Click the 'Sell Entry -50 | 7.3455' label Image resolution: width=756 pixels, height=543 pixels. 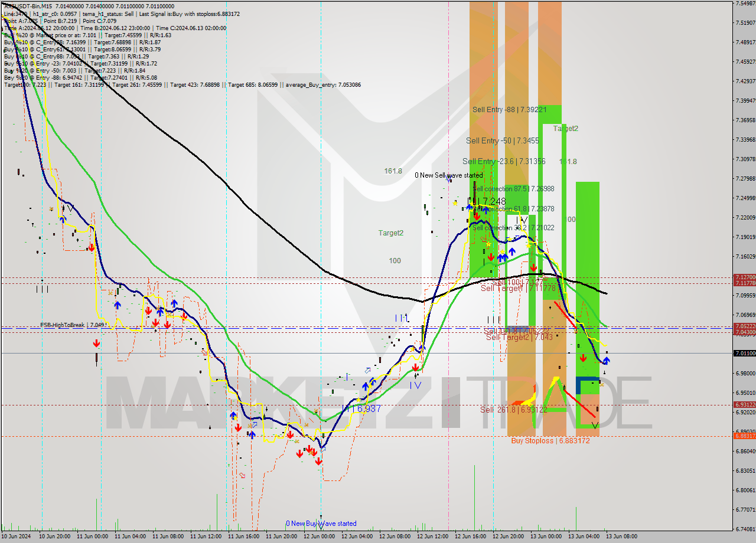[502, 141]
